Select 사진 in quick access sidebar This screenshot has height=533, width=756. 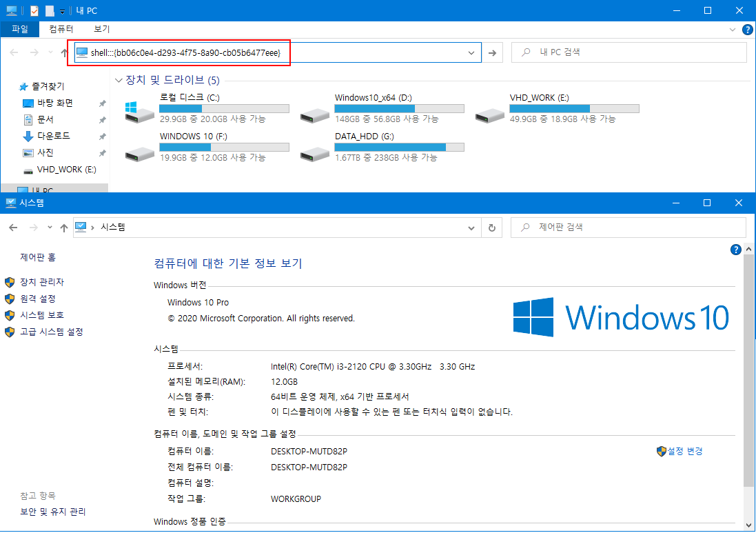pos(45,152)
